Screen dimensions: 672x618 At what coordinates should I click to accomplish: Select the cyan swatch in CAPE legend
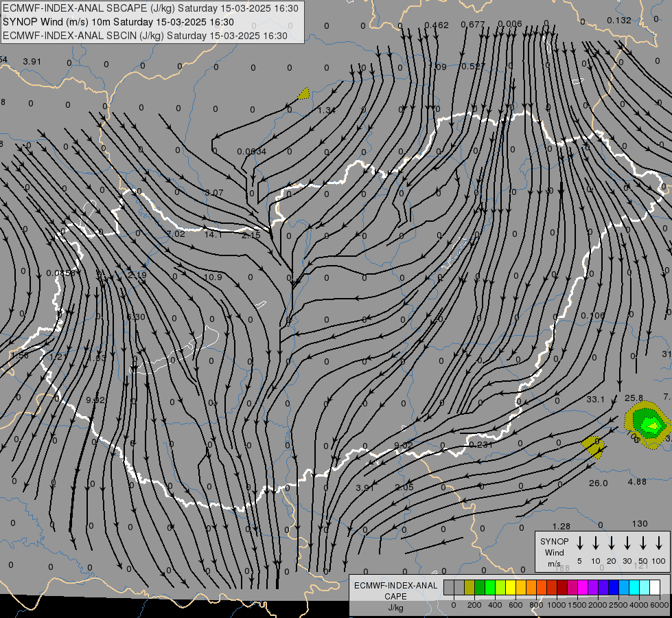pyautogui.click(x=635, y=588)
